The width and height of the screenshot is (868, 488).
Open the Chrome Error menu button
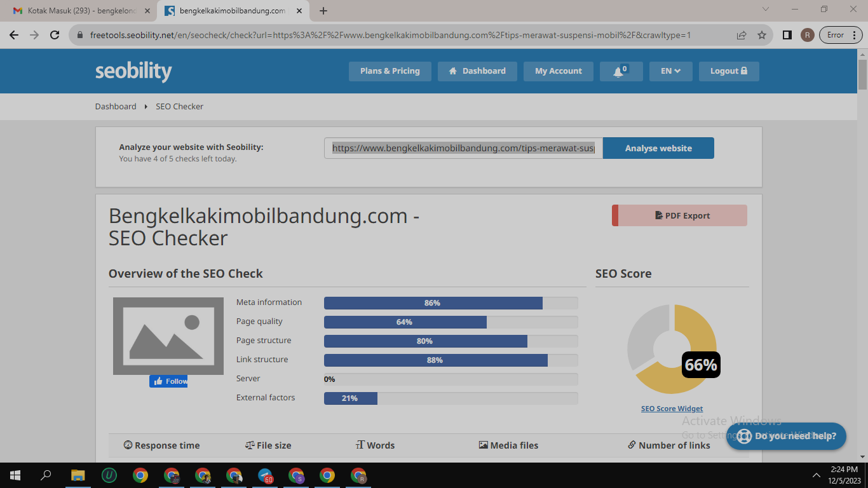[841, 35]
